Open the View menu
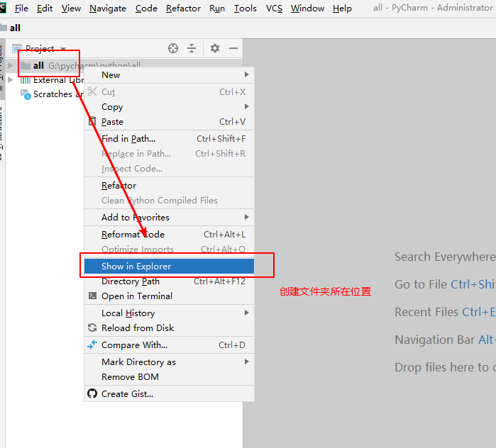This screenshot has height=448, width=496. click(71, 9)
